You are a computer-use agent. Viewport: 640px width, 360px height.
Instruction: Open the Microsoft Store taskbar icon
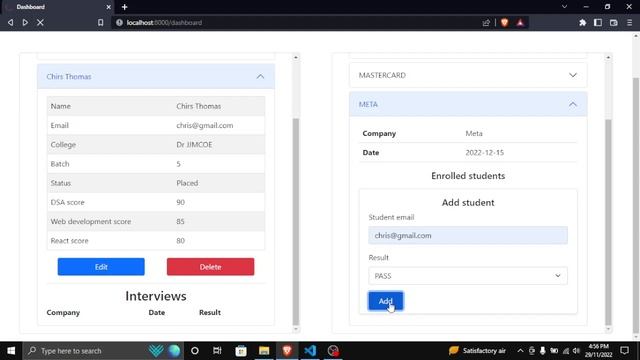[241, 351]
